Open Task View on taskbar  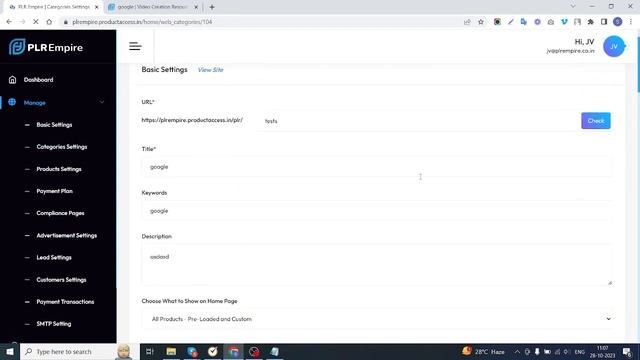tap(150, 351)
